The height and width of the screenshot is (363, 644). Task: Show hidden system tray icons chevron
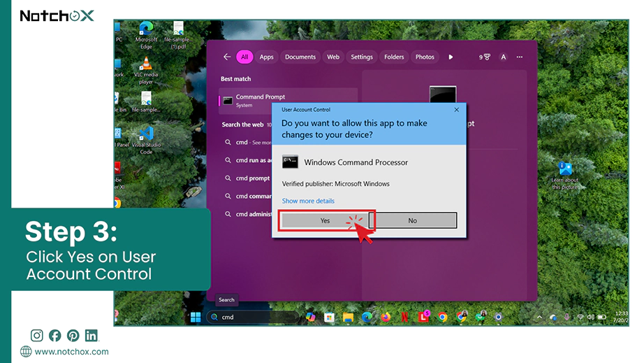tap(539, 317)
